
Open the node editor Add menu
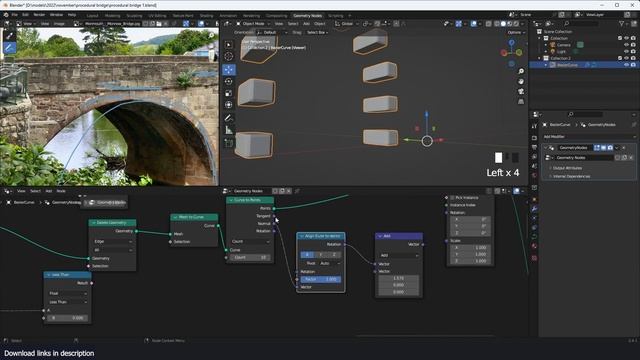(x=49, y=191)
